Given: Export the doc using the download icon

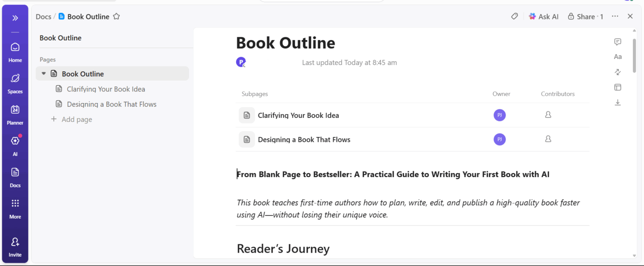Looking at the screenshot, I should (x=617, y=102).
